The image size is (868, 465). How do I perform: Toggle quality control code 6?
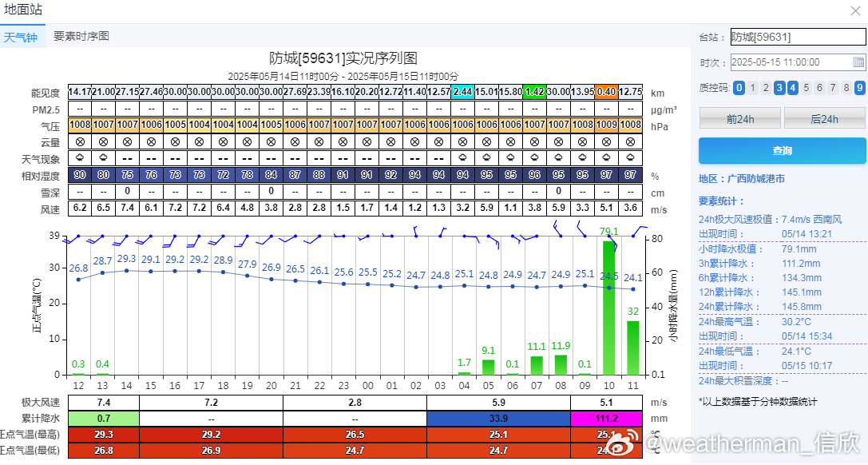pos(819,87)
